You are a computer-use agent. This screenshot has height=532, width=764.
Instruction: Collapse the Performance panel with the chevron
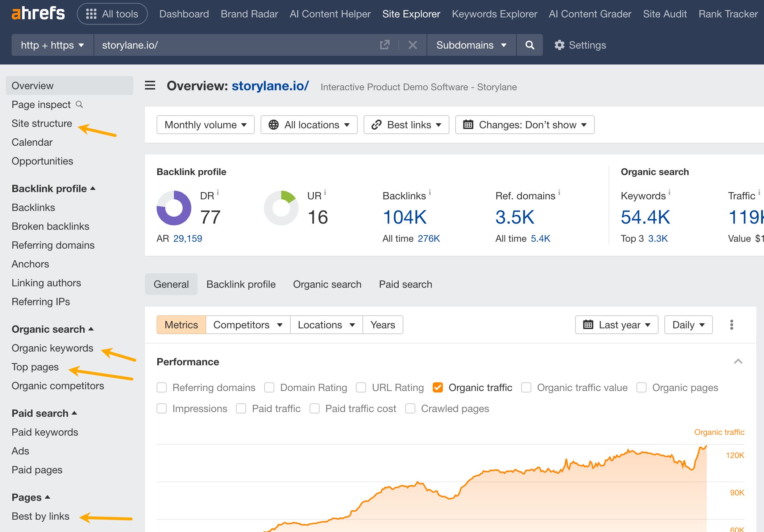coord(738,361)
